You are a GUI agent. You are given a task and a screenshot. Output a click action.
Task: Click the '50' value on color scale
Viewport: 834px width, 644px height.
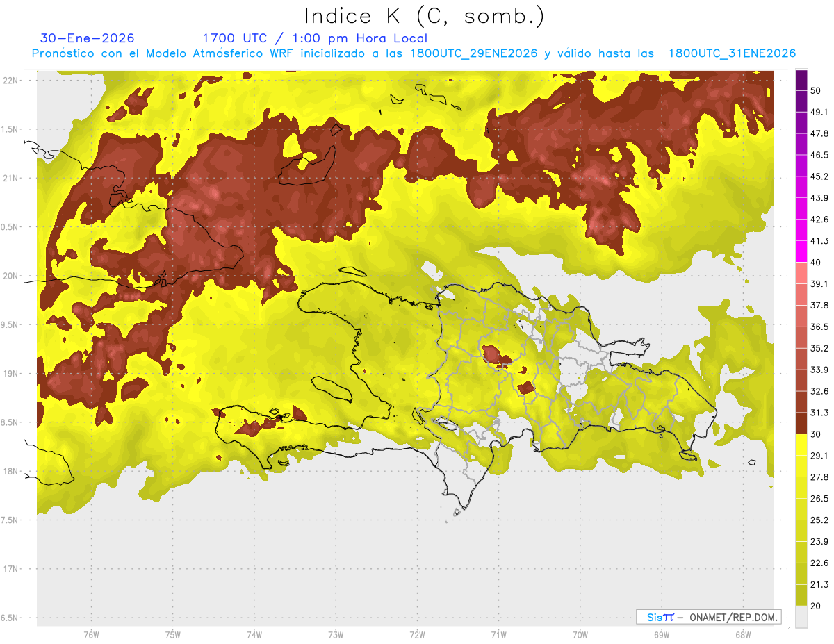[x=817, y=90]
